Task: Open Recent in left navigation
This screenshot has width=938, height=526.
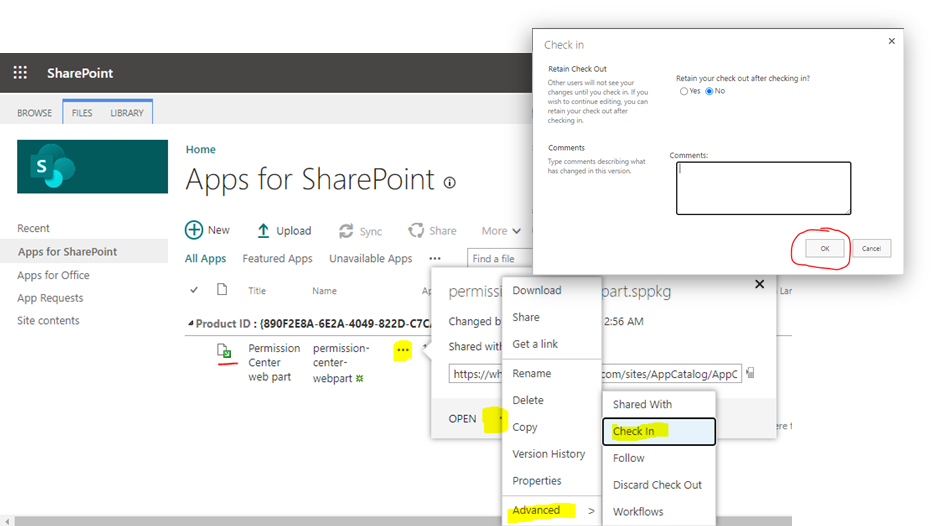Action: point(34,228)
